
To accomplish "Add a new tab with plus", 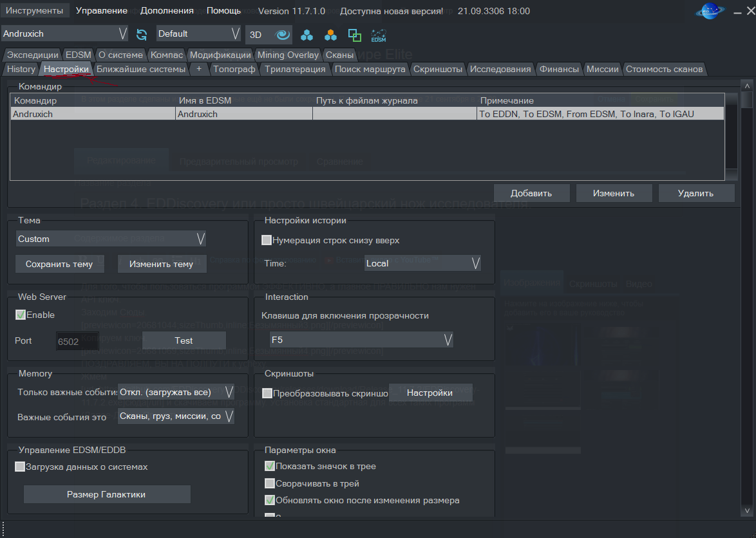I will (198, 69).
